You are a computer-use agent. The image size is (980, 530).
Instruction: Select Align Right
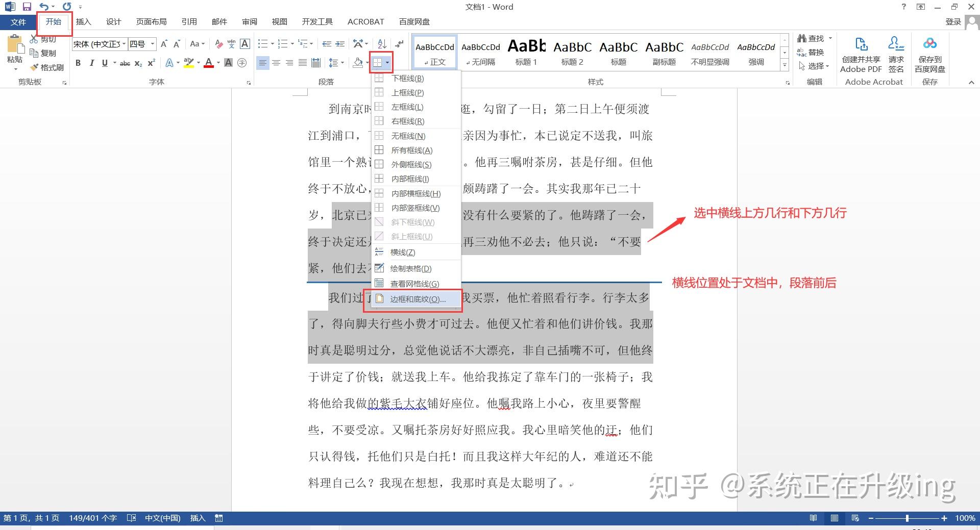289,63
